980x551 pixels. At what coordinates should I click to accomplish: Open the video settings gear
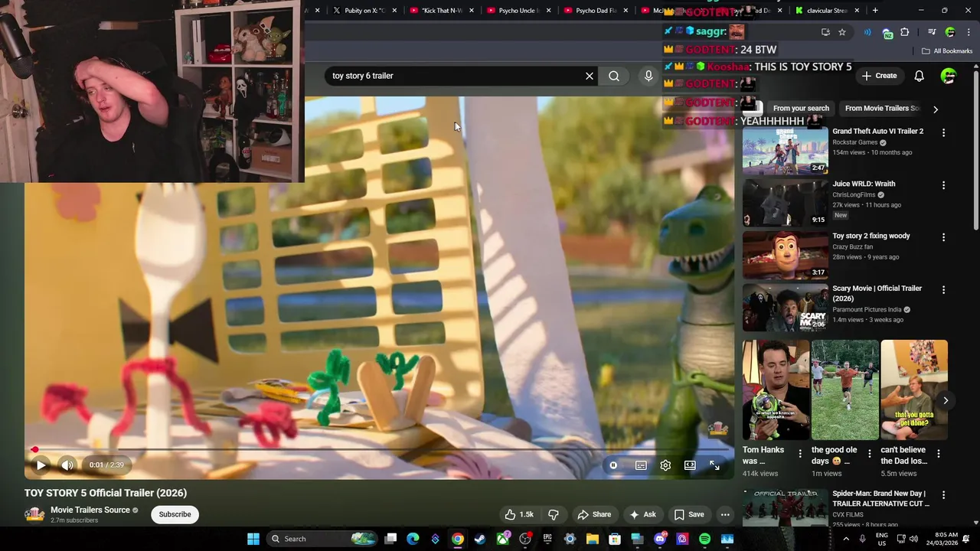point(665,465)
